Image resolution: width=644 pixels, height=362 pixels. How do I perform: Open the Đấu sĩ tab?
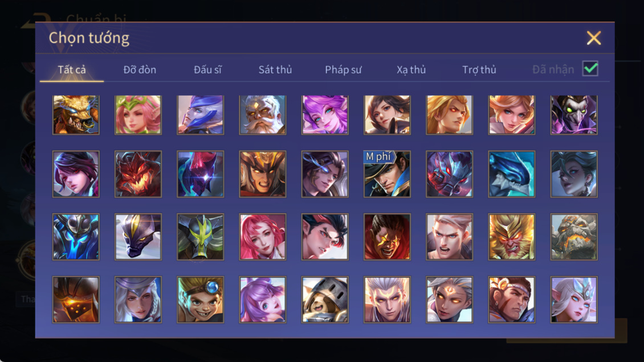pyautogui.click(x=207, y=70)
